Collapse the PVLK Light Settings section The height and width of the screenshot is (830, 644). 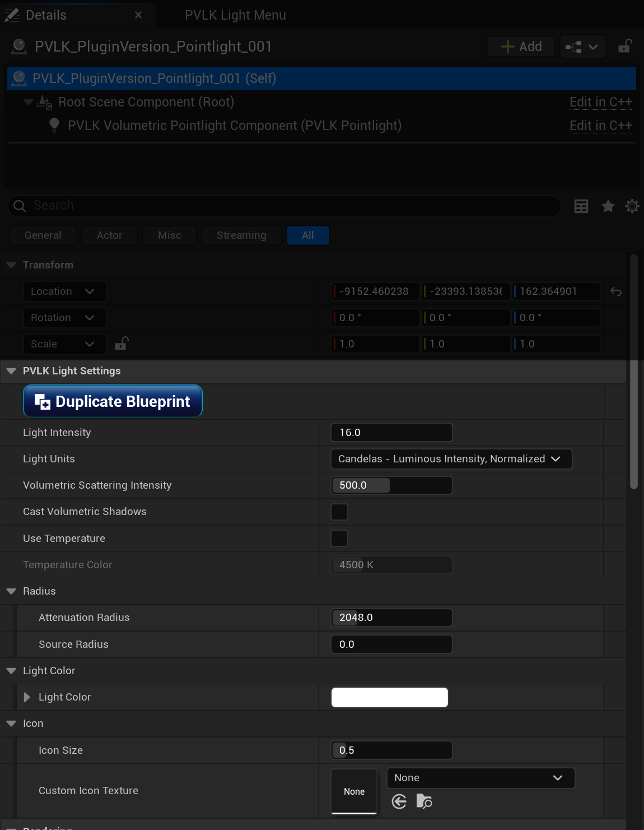point(11,371)
